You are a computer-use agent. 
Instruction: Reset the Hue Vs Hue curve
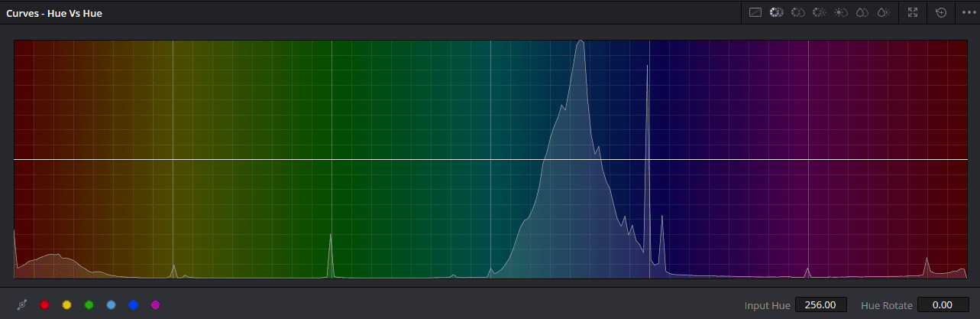coord(941,12)
